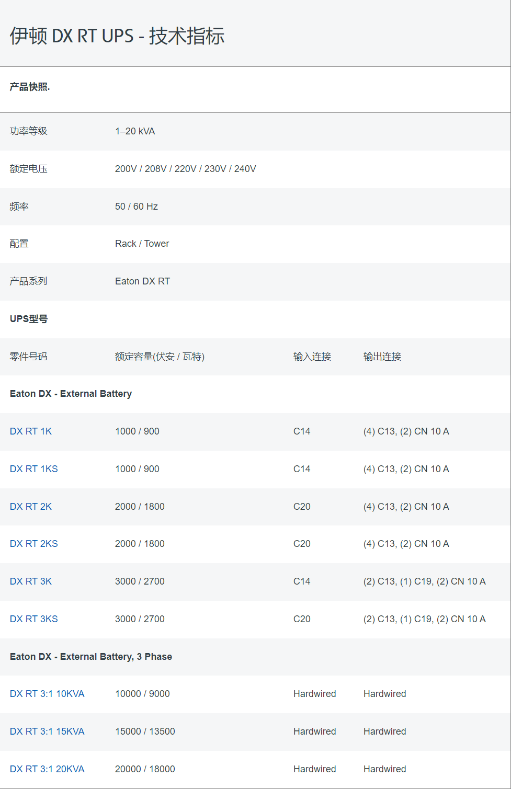
Task: Click the 15000 / 13500 capacity value
Action: point(145,731)
